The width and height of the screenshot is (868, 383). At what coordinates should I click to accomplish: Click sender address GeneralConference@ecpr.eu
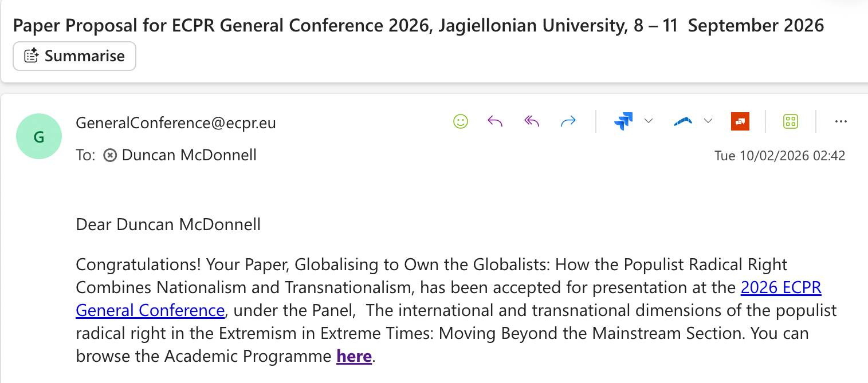tap(176, 123)
